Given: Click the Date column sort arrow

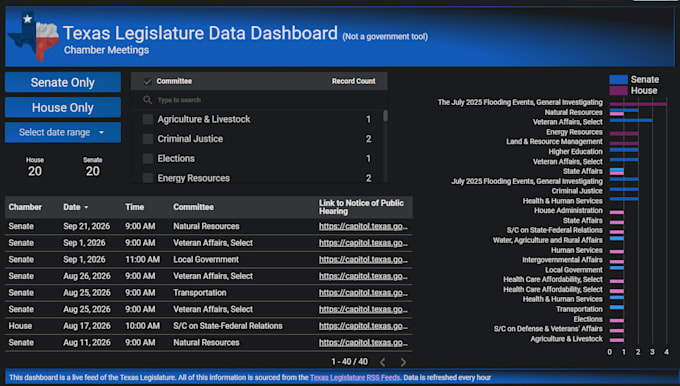Looking at the screenshot, I should pos(86,207).
